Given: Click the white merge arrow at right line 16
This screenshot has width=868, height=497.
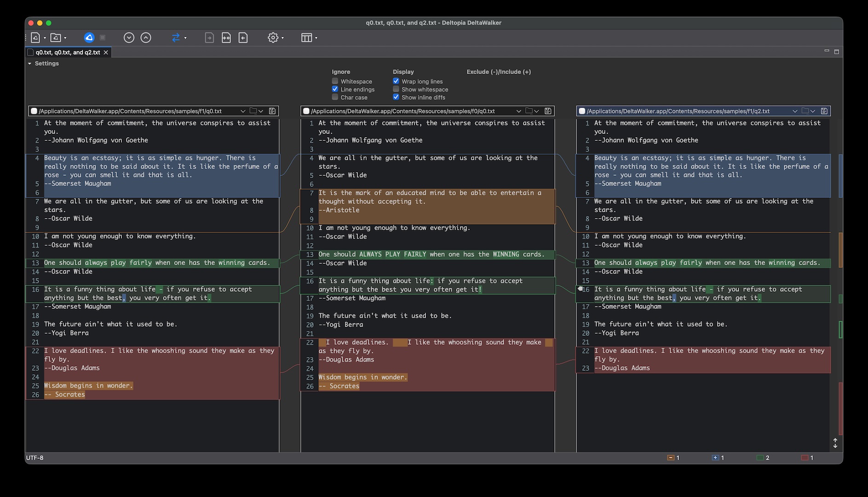Looking at the screenshot, I should 580,289.
